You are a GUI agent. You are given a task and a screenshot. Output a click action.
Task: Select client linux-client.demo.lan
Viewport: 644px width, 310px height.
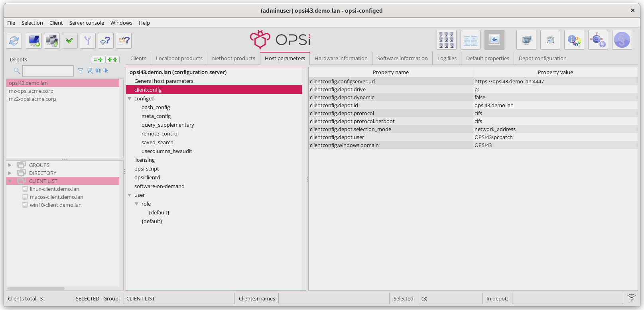coord(54,189)
